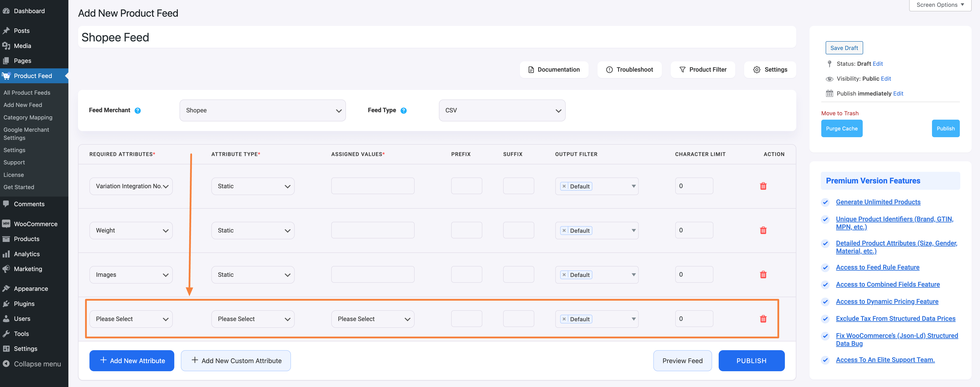Click prefix field in Variation Integration row

466,186
